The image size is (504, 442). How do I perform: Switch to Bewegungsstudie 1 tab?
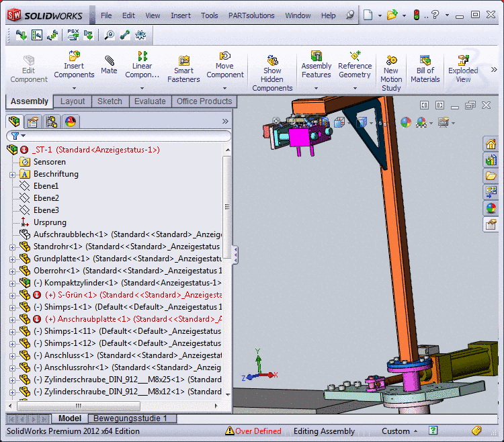(130, 418)
